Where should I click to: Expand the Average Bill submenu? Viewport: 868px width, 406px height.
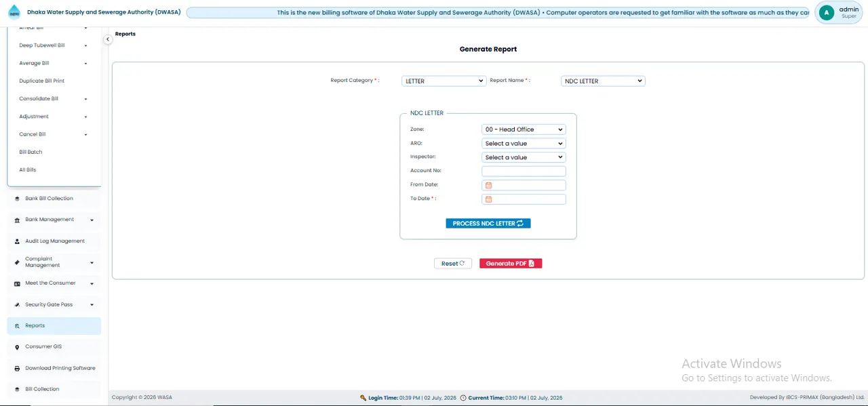point(85,64)
